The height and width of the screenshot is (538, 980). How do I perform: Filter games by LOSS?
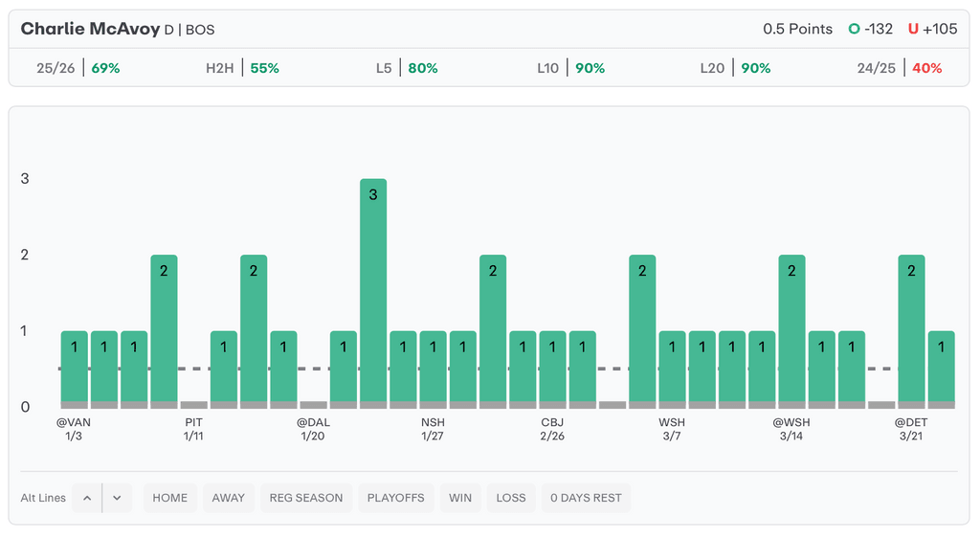pos(511,498)
